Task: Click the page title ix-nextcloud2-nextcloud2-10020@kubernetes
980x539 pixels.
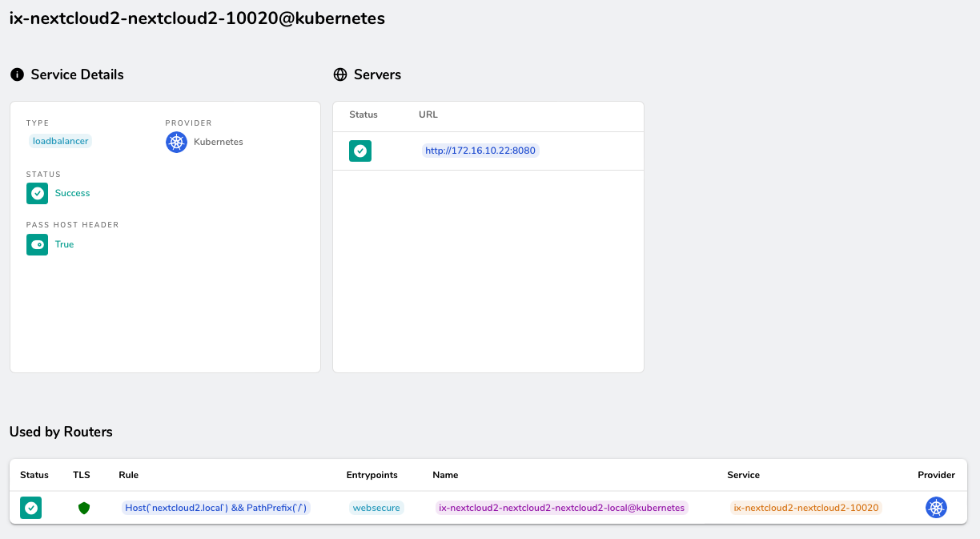Action: pyautogui.click(x=197, y=18)
